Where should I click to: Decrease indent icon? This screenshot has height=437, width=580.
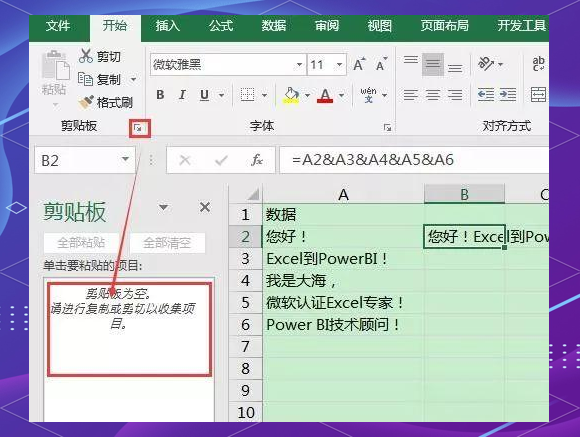pos(486,94)
